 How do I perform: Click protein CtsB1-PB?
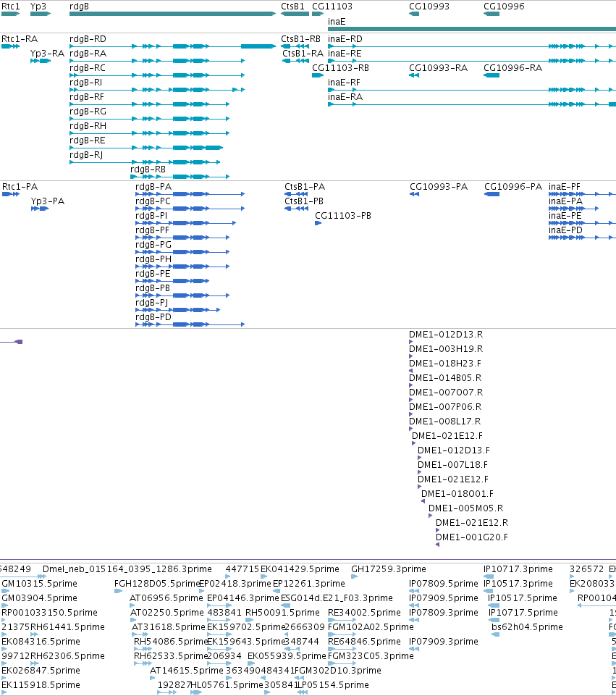click(x=296, y=209)
